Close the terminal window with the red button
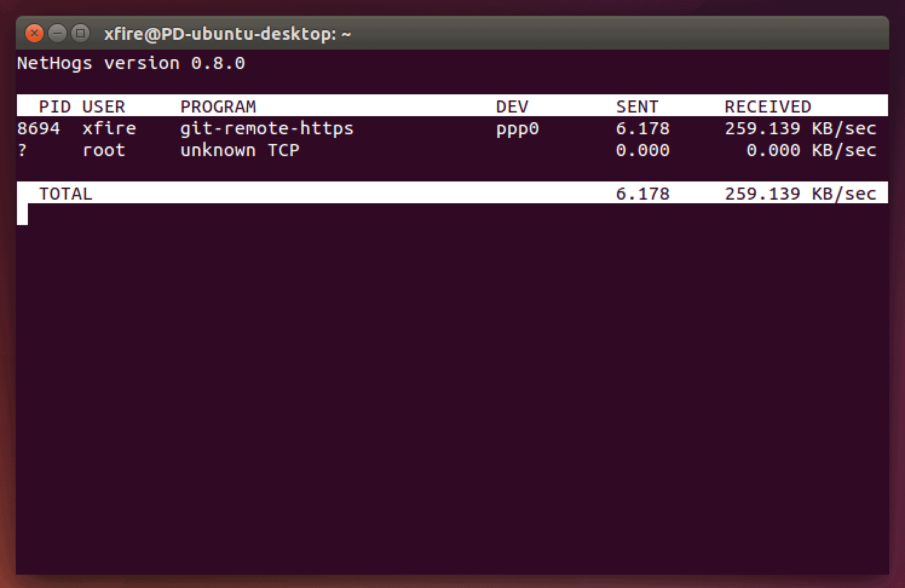The height and width of the screenshot is (588, 905). [34, 33]
